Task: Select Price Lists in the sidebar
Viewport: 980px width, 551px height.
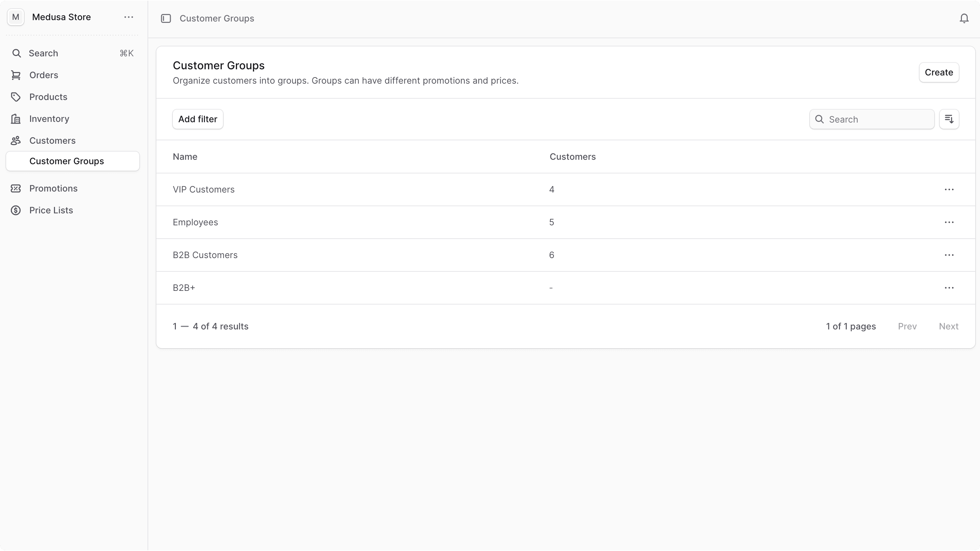Action: tap(51, 210)
